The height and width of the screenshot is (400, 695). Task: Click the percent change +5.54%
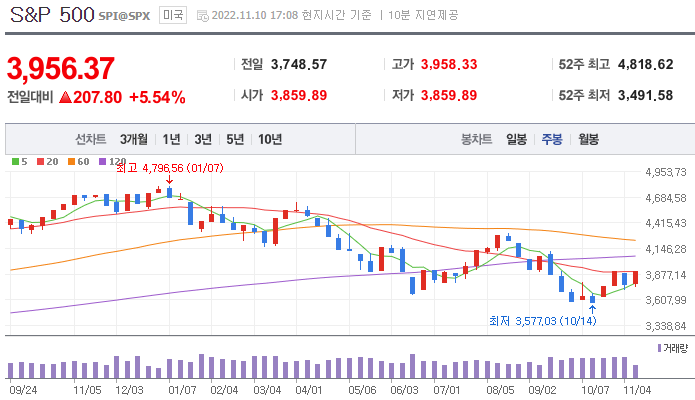tap(157, 97)
